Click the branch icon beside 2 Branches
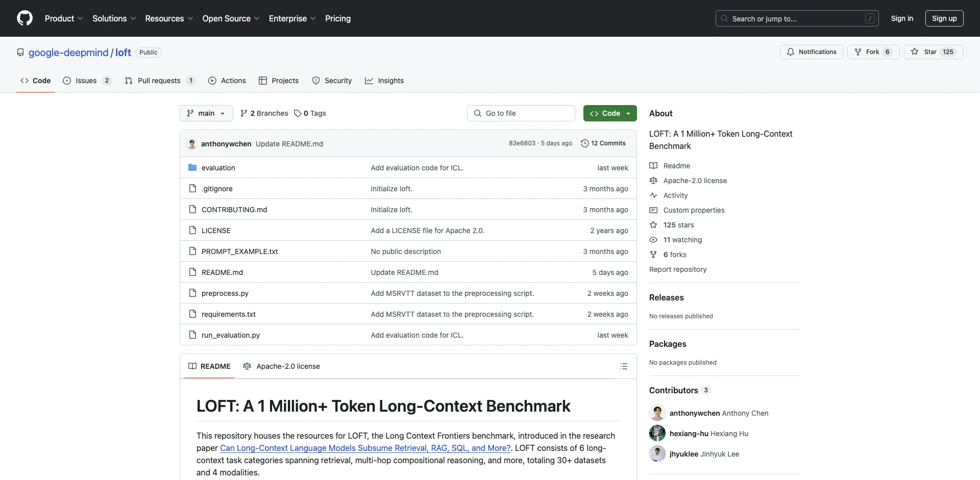This screenshot has height=480, width=980. [244, 113]
